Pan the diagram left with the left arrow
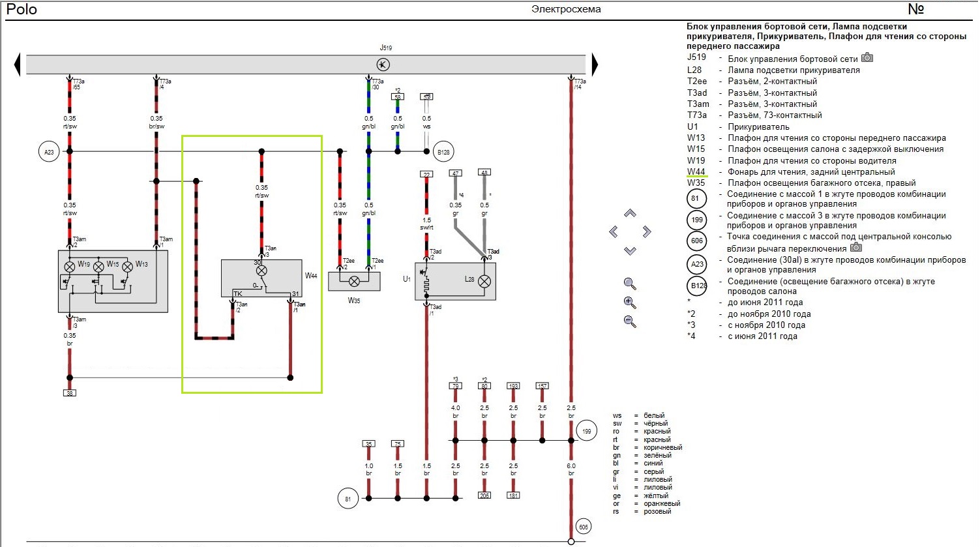 [x=613, y=231]
